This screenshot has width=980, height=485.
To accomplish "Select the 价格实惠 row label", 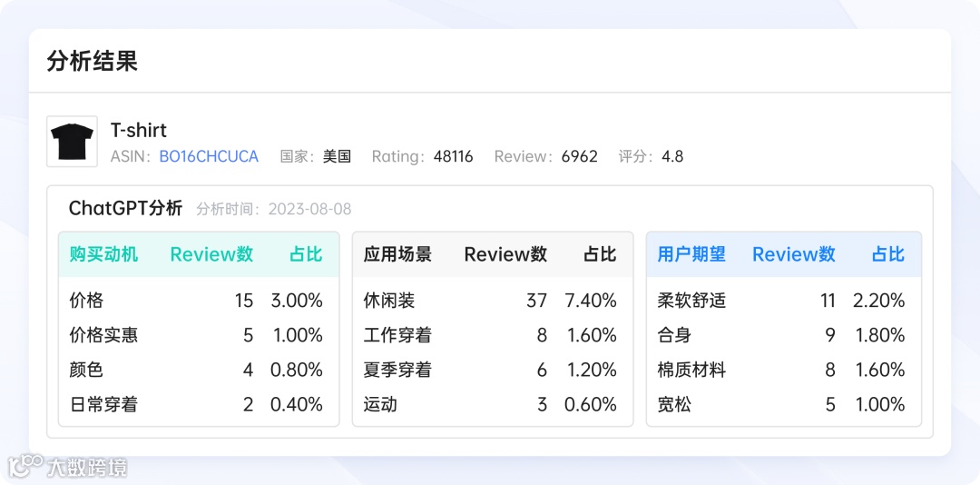I will (x=103, y=335).
